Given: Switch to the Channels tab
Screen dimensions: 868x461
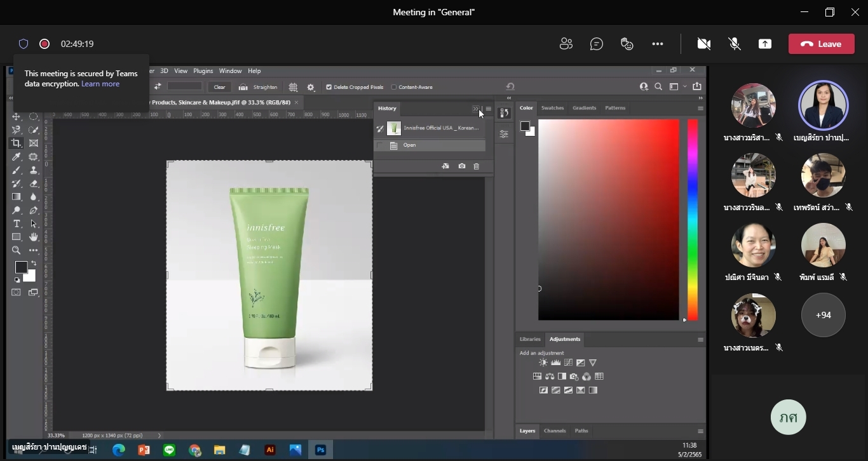Looking at the screenshot, I should click(x=555, y=431).
